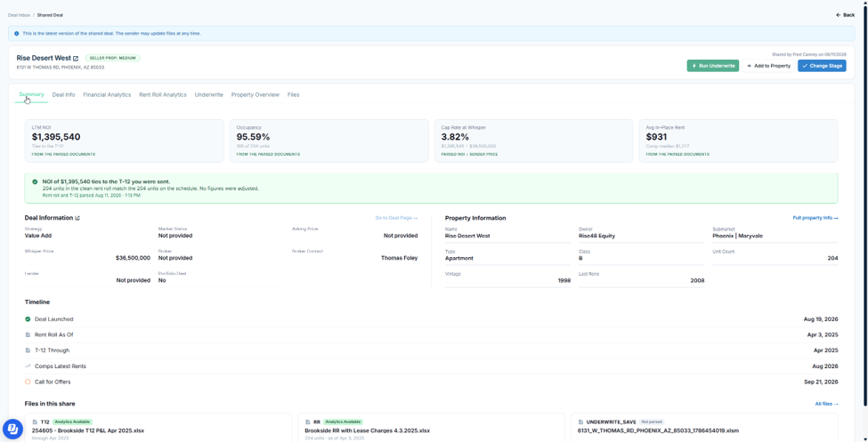The image size is (868, 442).
Task: Click the edit icon next to Deal Information
Action: 77,218
